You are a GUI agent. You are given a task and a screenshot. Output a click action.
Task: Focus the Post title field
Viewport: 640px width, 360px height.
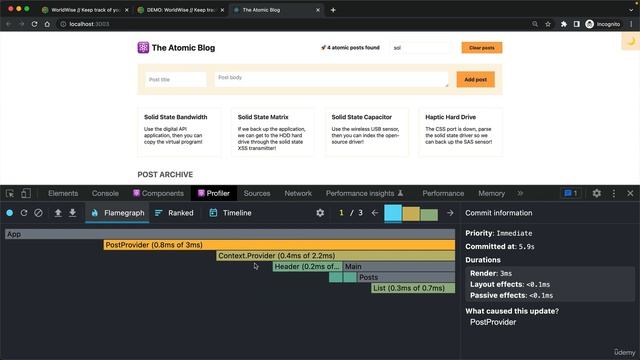[176, 80]
